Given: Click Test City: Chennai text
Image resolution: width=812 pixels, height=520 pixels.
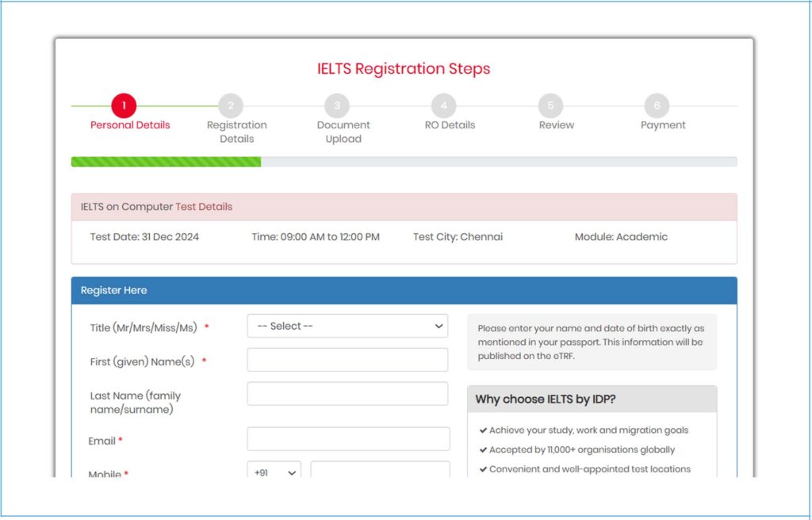Looking at the screenshot, I should pos(458,237).
